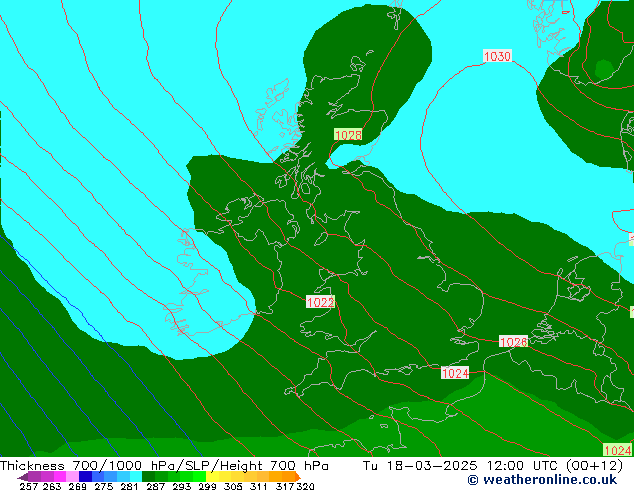634x490 pixels.
Task: Click the 257 legend value
Action: pos(29,486)
